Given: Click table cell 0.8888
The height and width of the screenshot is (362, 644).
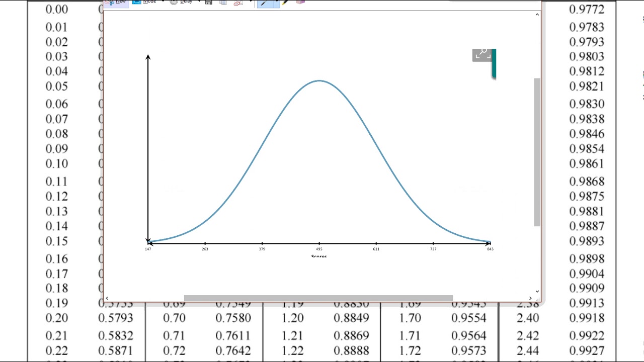Looking at the screenshot, I should click(351, 350).
